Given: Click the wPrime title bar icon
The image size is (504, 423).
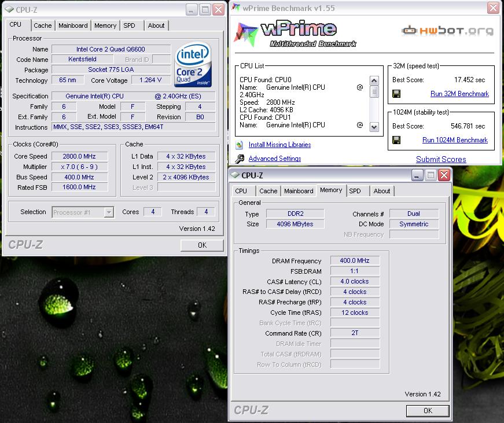Looking at the screenshot, I should (x=236, y=8).
